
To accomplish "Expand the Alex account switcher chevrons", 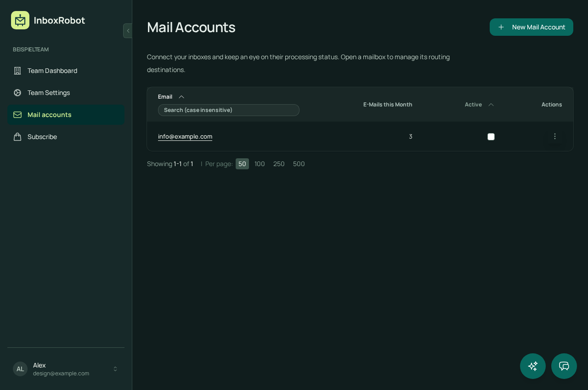I will pos(115,369).
